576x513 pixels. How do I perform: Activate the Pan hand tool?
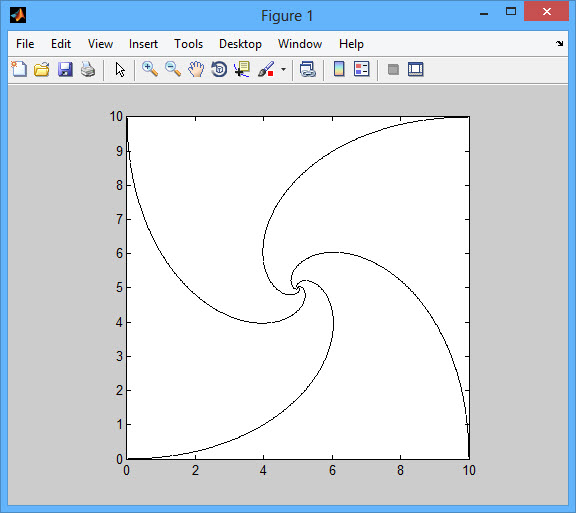[x=196, y=69]
